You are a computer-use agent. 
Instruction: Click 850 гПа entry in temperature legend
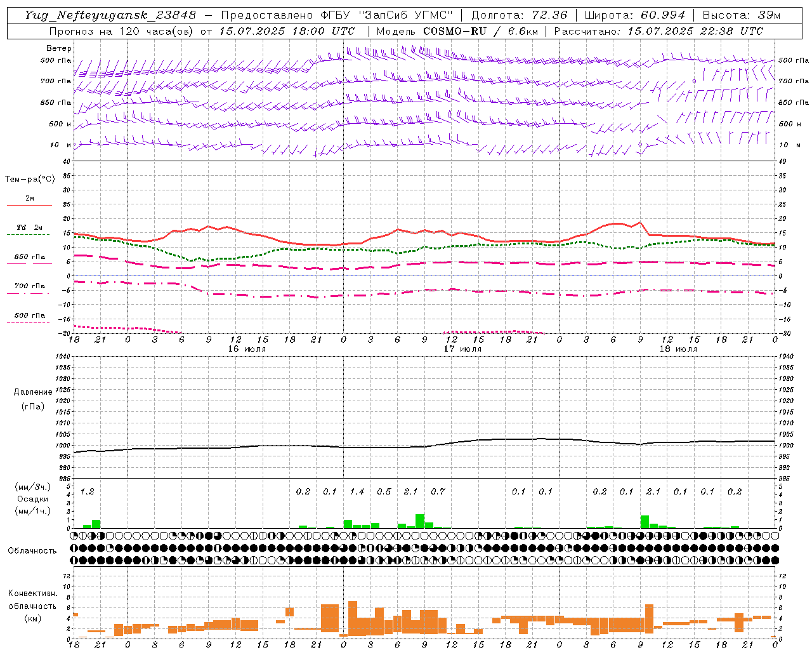[29, 257]
